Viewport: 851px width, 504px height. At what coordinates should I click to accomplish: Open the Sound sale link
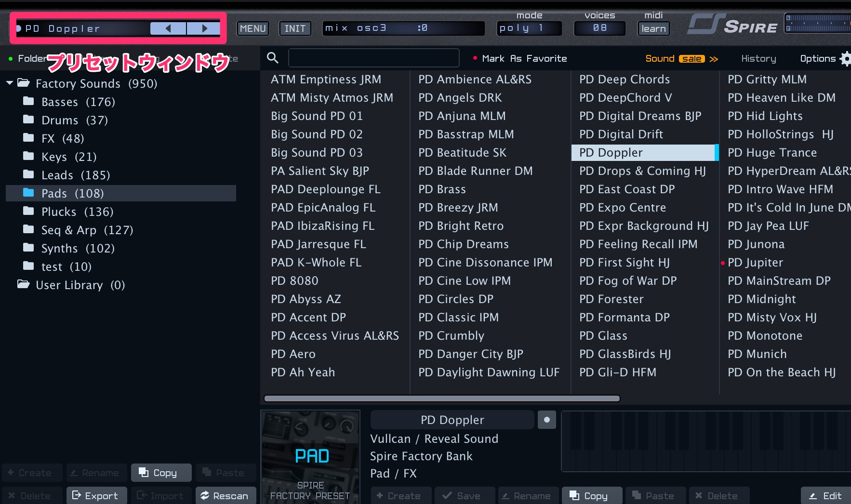point(681,58)
